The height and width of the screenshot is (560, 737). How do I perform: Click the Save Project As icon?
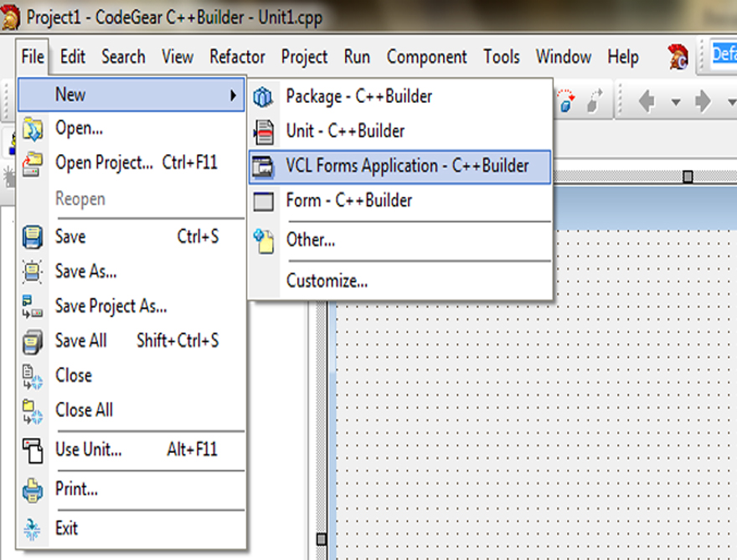(33, 306)
